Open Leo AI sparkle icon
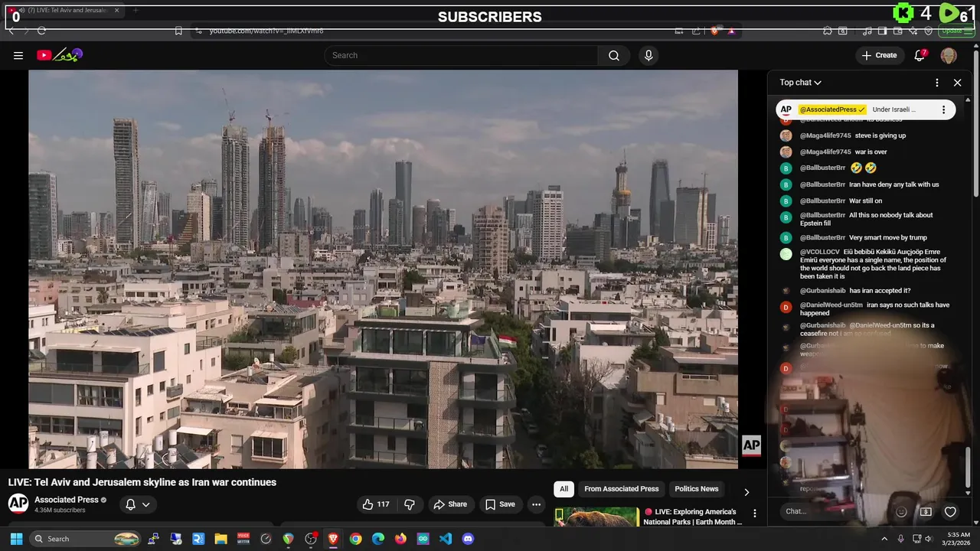The image size is (980, 551). (x=914, y=31)
